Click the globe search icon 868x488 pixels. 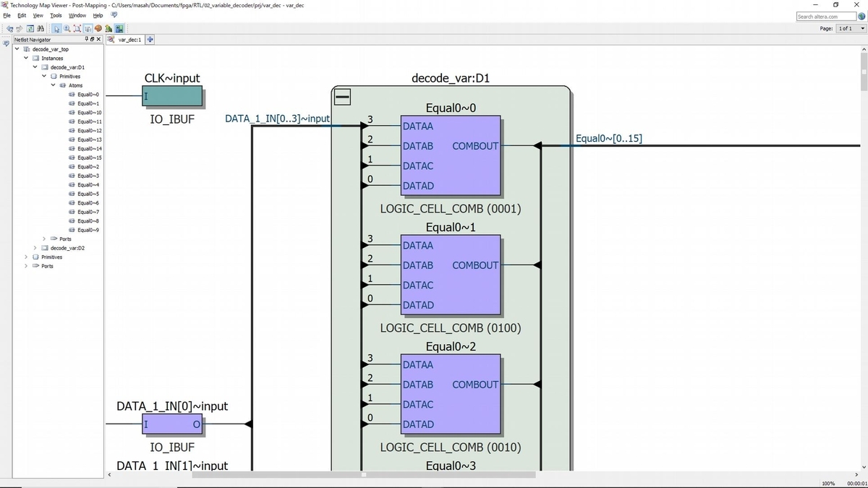pos(861,16)
